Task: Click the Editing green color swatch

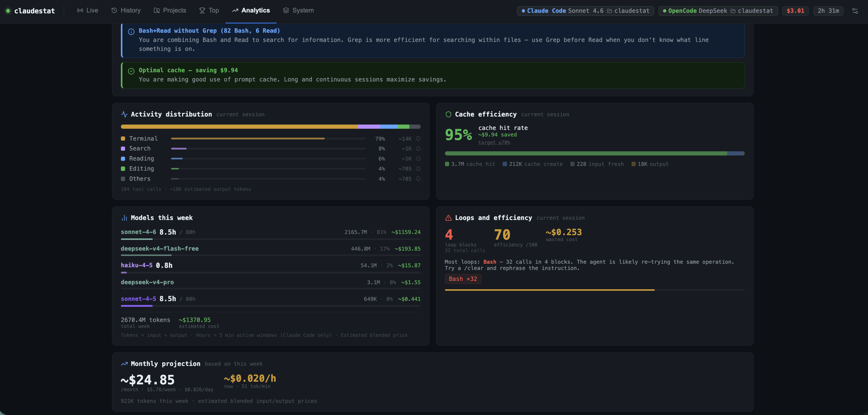Action: tap(123, 169)
